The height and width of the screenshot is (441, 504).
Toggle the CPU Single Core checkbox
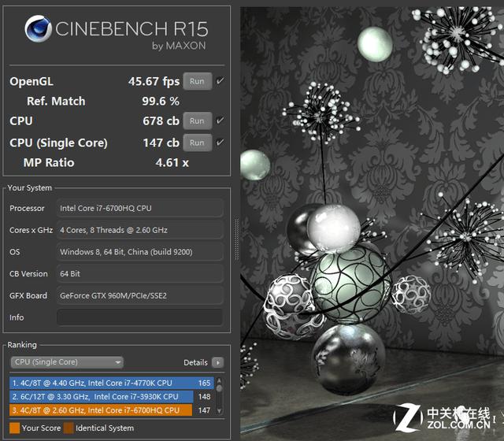coord(220,143)
